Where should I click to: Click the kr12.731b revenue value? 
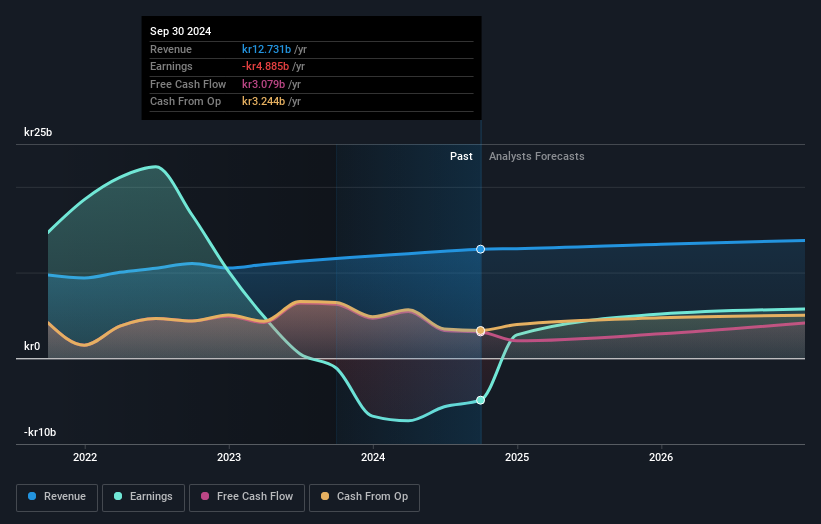[267, 49]
